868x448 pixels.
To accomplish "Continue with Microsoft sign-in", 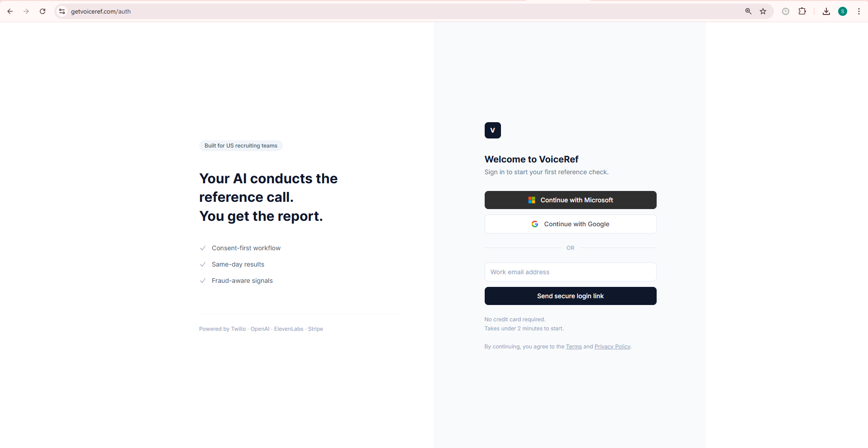I will [x=570, y=200].
